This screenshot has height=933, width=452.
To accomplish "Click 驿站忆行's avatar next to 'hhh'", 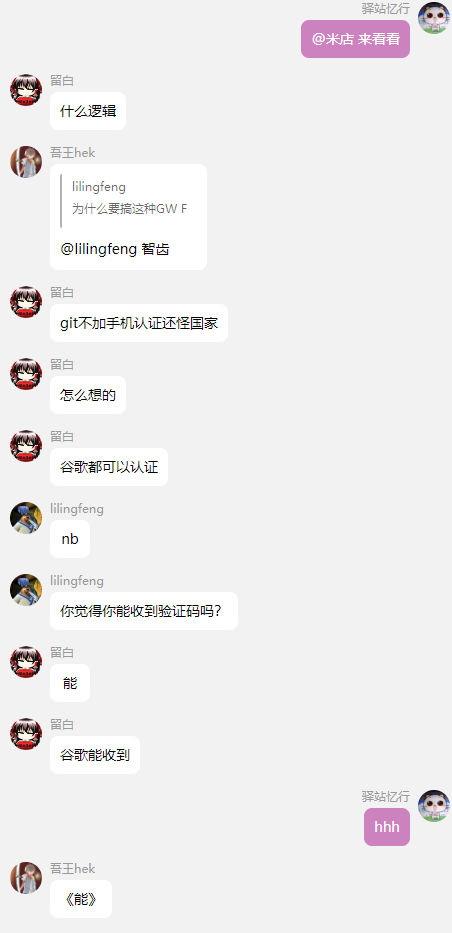I will (x=434, y=806).
